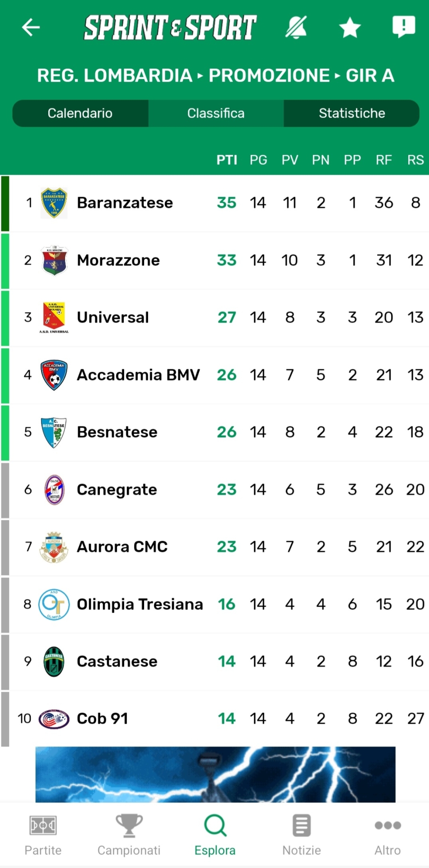This screenshot has height=868, width=429.
Task: Open Partite from bottom navigation
Action: tap(43, 835)
